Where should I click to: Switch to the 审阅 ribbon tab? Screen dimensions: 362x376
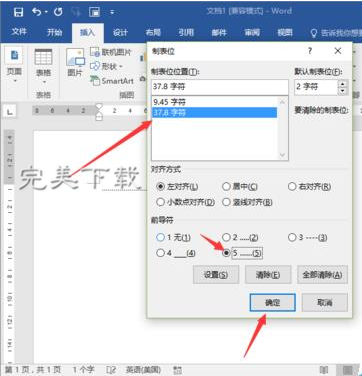(252, 32)
